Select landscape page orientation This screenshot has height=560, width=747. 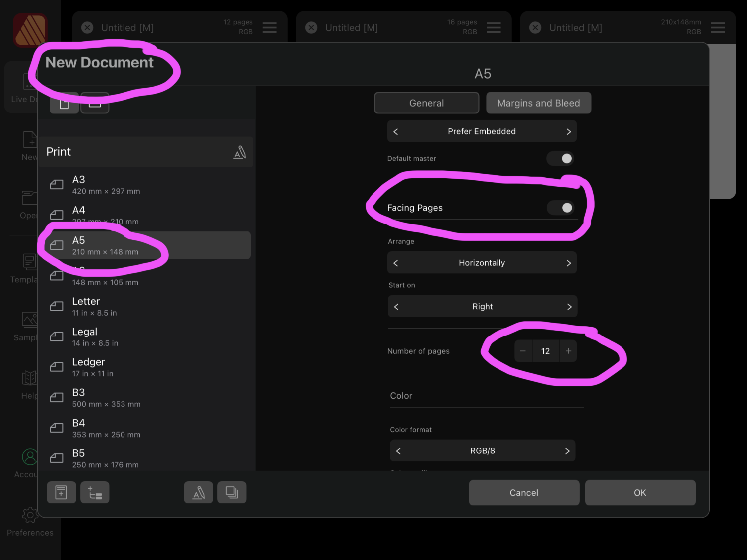click(95, 102)
